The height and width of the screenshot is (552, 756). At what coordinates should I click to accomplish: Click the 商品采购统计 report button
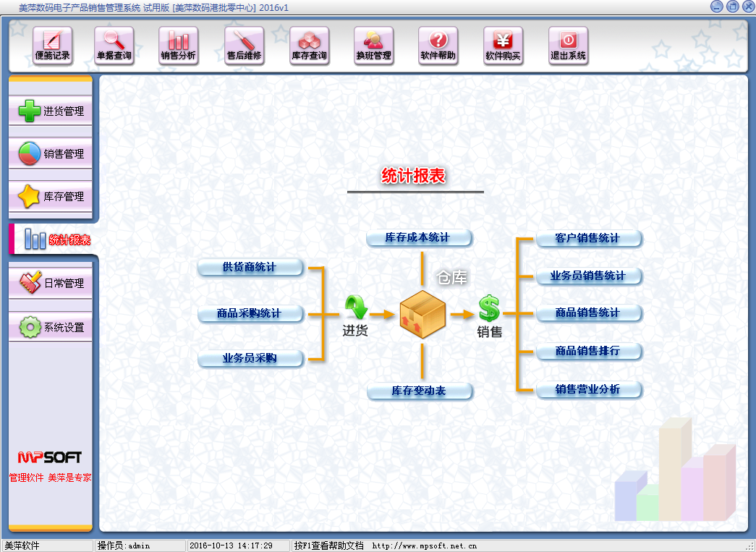tap(250, 313)
